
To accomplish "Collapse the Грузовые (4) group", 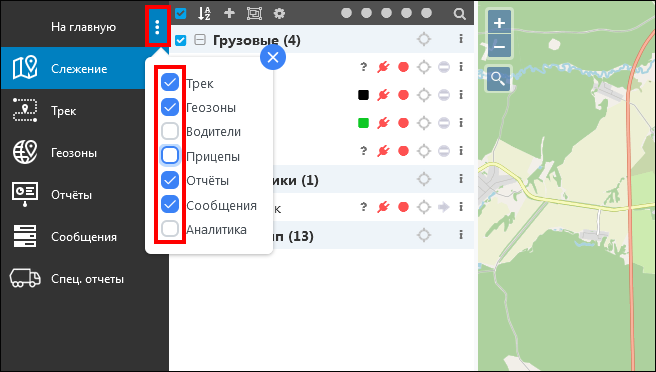I will tap(200, 40).
